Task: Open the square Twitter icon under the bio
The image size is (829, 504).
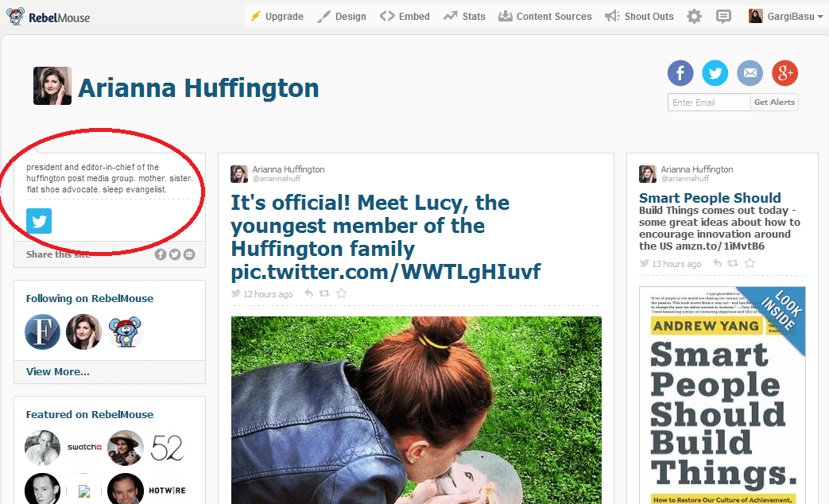Action: point(39,221)
